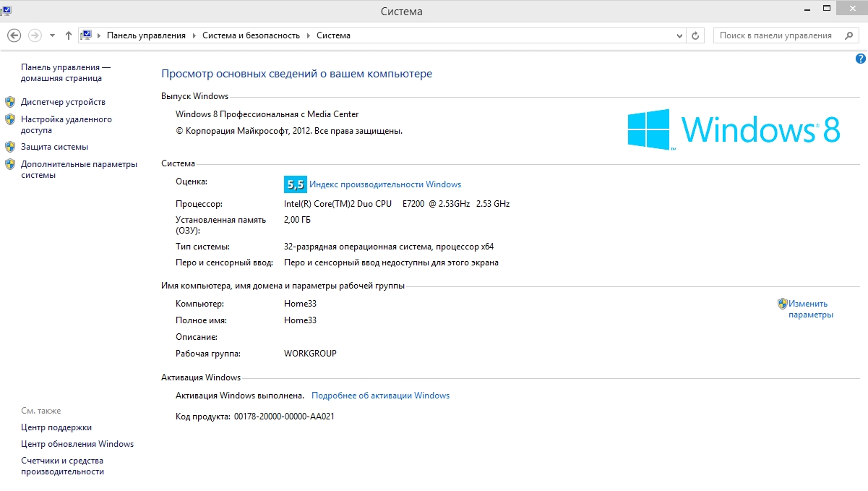Click product code 00178-20000-00000-AA021
868x491 pixels.
[x=284, y=417]
